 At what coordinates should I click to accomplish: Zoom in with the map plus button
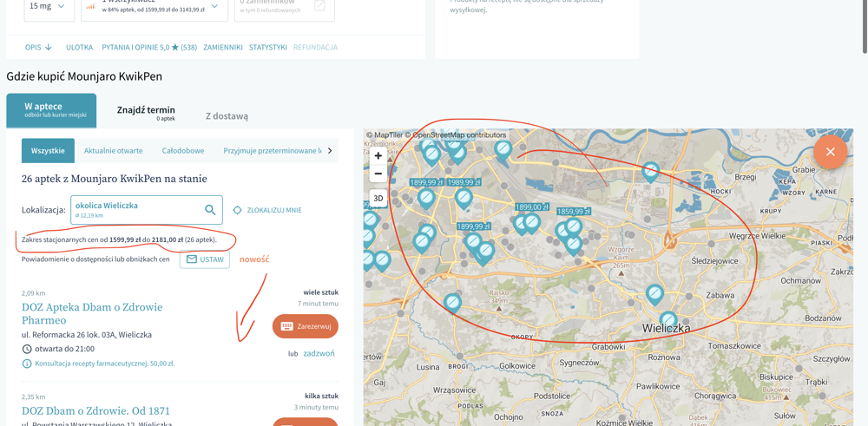(378, 156)
